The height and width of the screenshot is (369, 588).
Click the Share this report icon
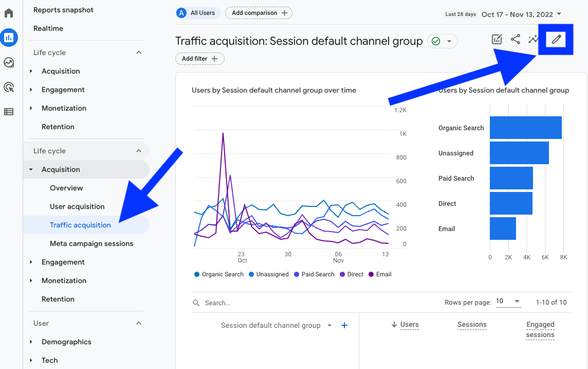tap(516, 39)
